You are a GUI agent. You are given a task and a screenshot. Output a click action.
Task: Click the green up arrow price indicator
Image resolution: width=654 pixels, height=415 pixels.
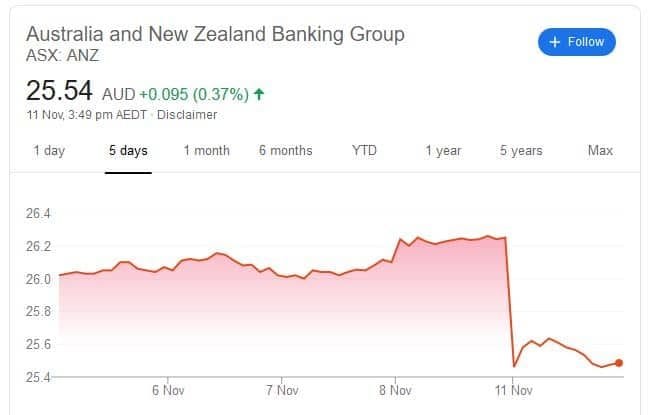[x=259, y=95]
